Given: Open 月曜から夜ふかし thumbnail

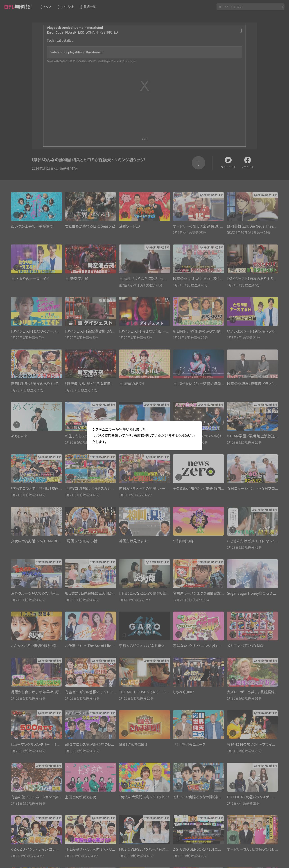Looking at the screenshot, I should coord(36,672).
